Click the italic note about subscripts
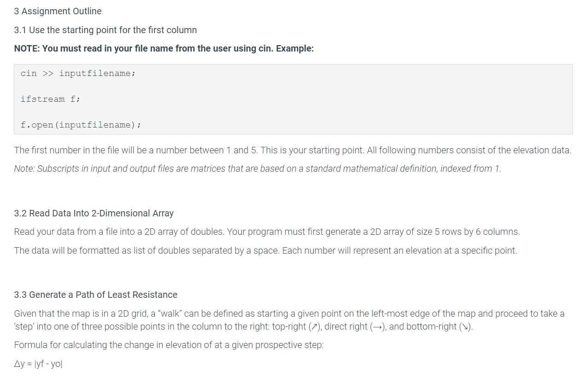This screenshot has width=588, height=377. pos(257,168)
